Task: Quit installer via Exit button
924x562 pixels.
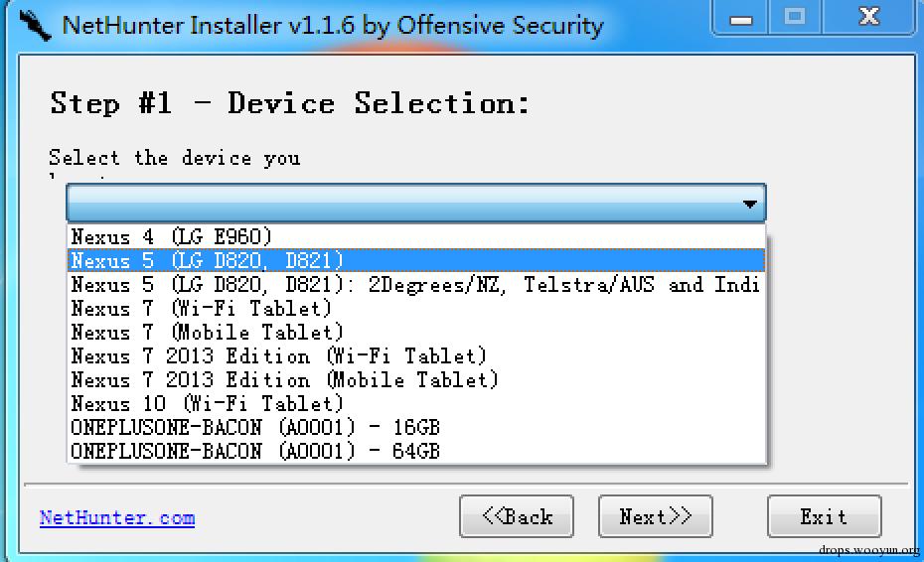Action: click(825, 516)
